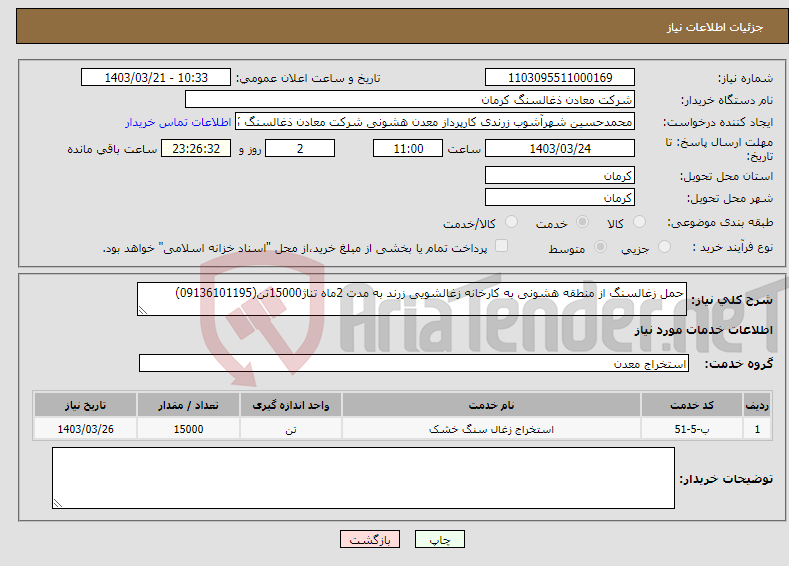Click the تاریخ نیاز column header
Viewport: 789px width, 566px height.
(86, 405)
